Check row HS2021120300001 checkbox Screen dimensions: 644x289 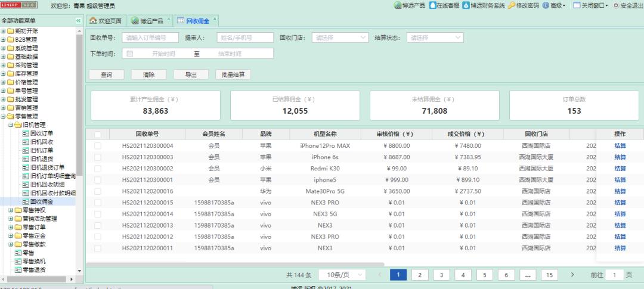click(97, 180)
